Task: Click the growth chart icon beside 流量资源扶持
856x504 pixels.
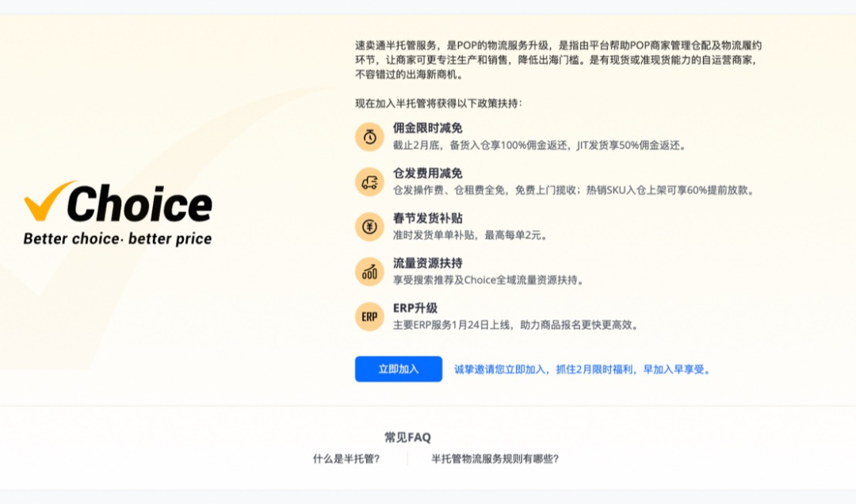Action: [x=369, y=271]
